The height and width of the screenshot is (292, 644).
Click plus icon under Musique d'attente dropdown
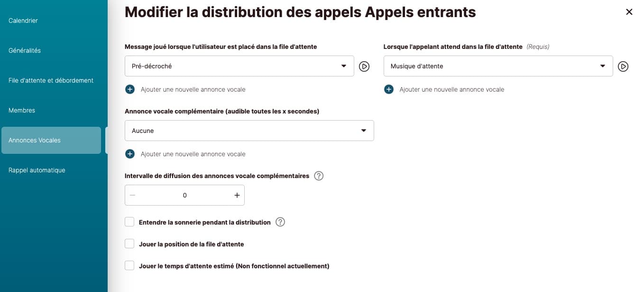point(389,89)
